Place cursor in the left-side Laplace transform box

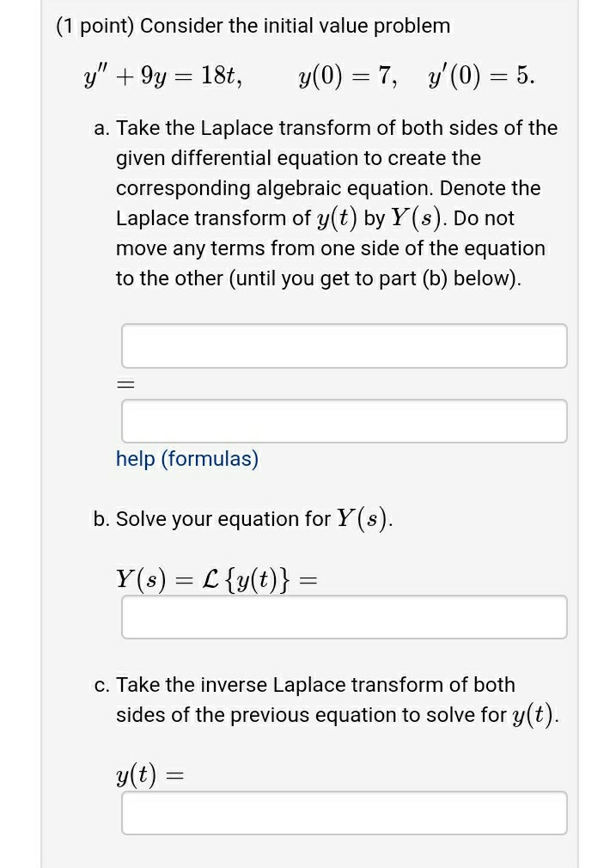coord(345,345)
